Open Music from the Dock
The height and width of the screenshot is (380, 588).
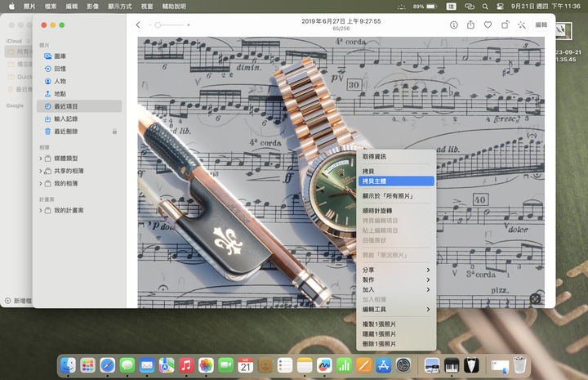coord(186,365)
